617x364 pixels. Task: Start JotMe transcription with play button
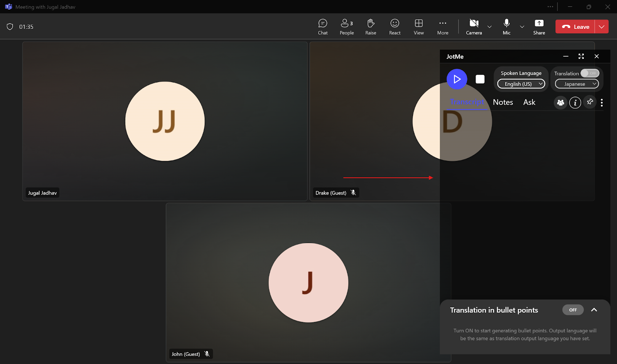(457, 79)
